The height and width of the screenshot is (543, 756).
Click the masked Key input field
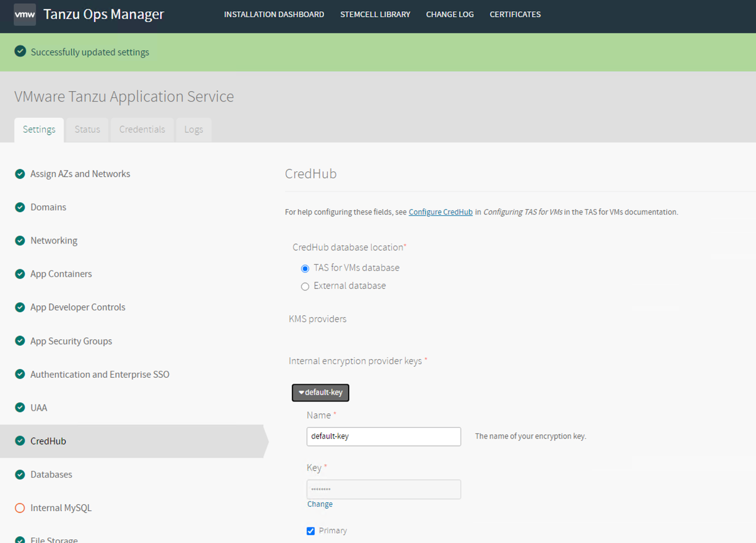[x=384, y=489]
